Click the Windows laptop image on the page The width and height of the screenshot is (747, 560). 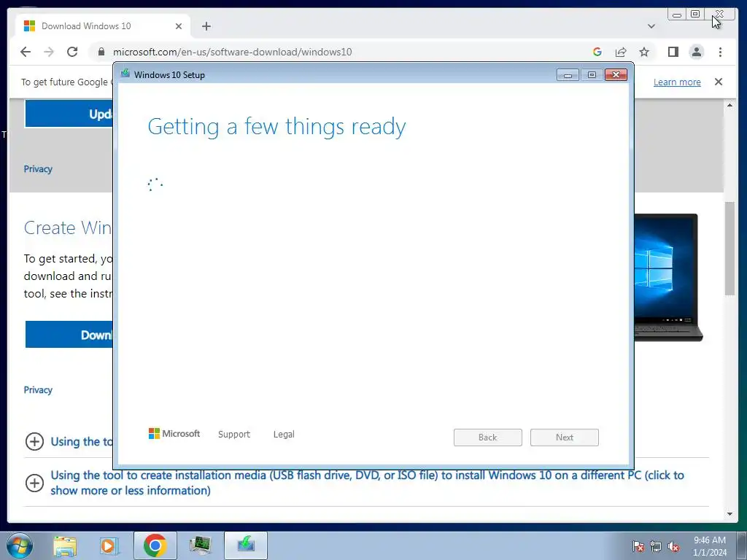(x=668, y=278)
